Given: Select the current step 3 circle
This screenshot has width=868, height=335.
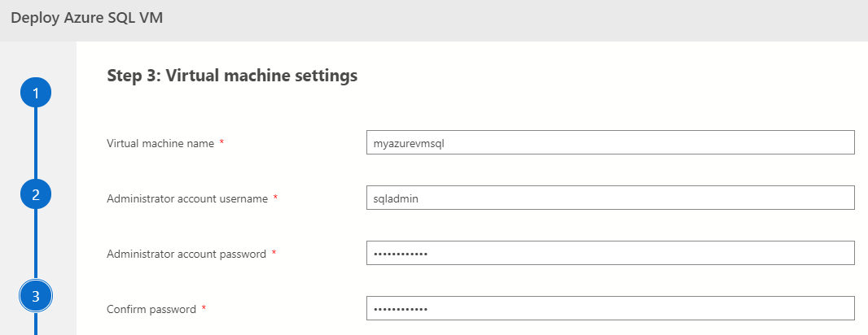Looking at the screenshot, I should click(x=36, y=297).
